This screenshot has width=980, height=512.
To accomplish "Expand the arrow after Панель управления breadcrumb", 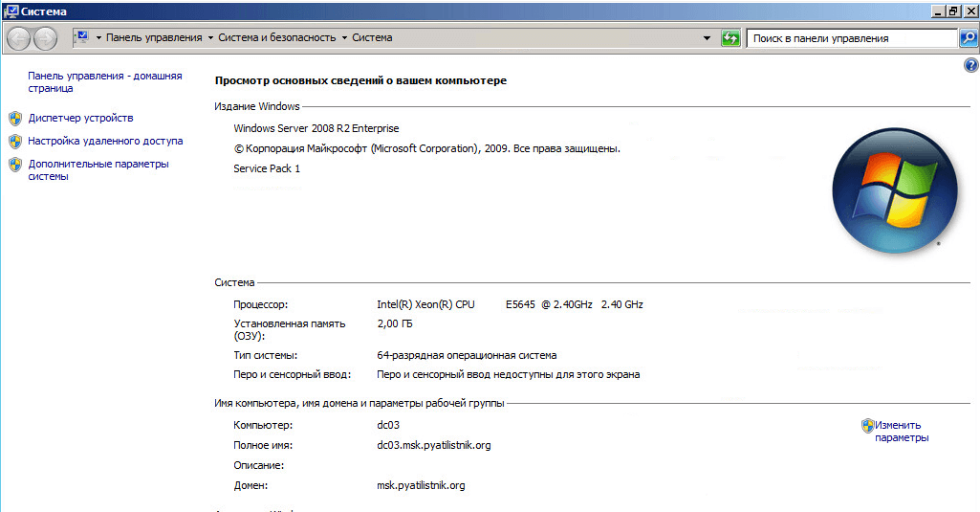I will pos(209,38).
